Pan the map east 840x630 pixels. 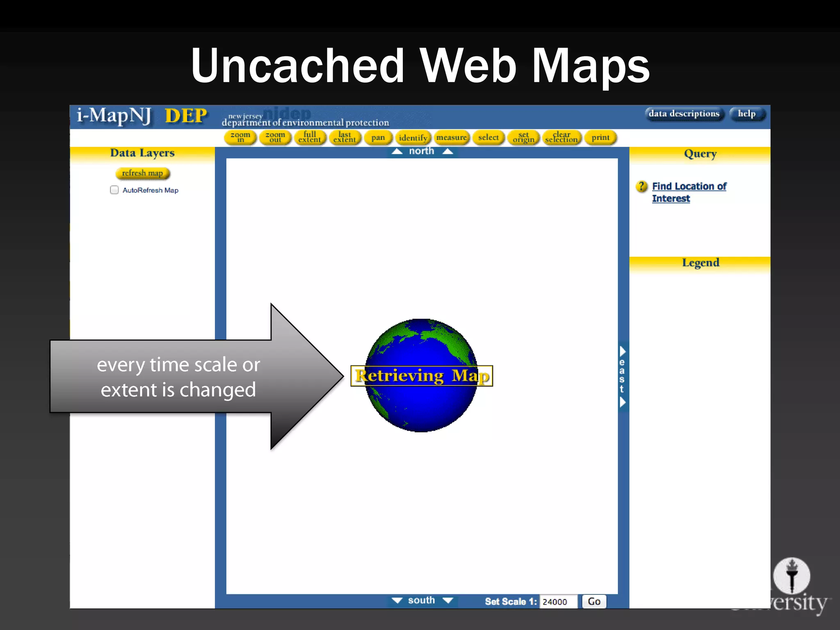(x=622, y=377)
